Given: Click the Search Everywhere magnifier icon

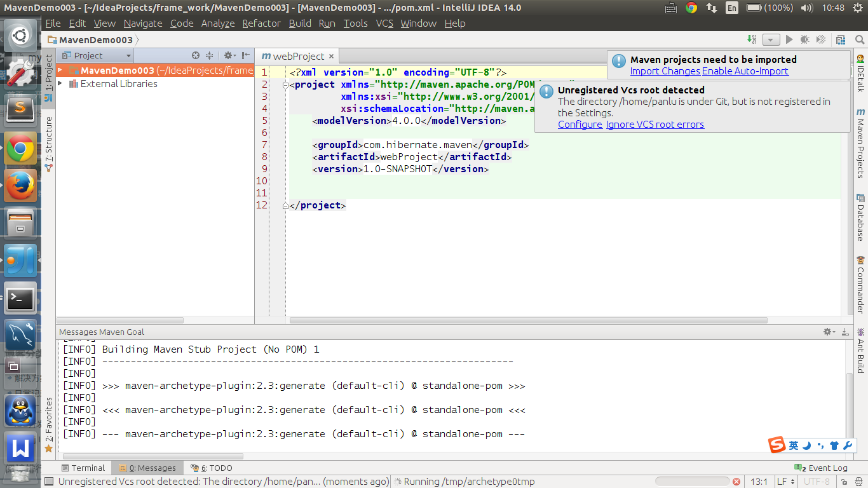Looking at the screenshot, I should tap(860, 39).
